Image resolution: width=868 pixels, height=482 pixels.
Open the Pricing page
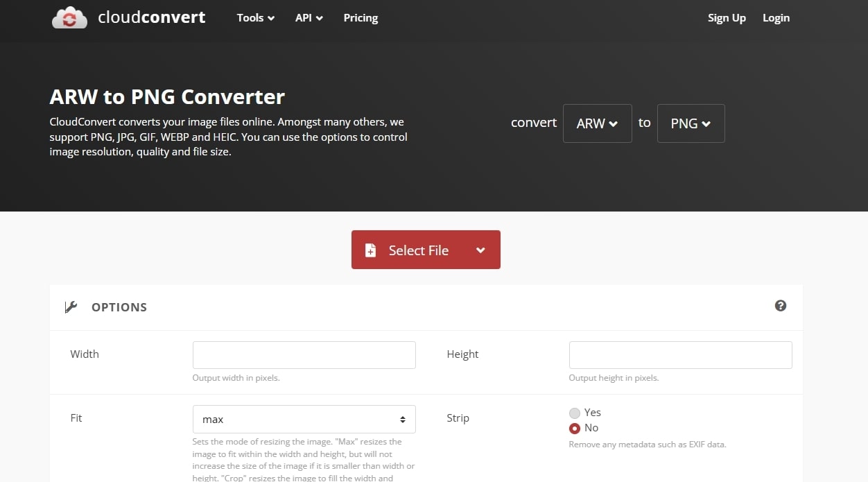(x=361, y=18)
